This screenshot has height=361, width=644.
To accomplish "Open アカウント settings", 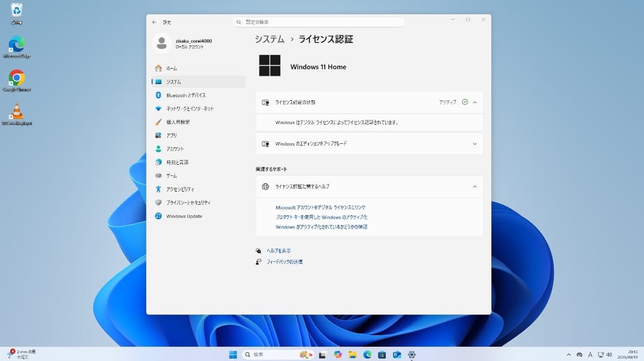I will pos(199,149).
